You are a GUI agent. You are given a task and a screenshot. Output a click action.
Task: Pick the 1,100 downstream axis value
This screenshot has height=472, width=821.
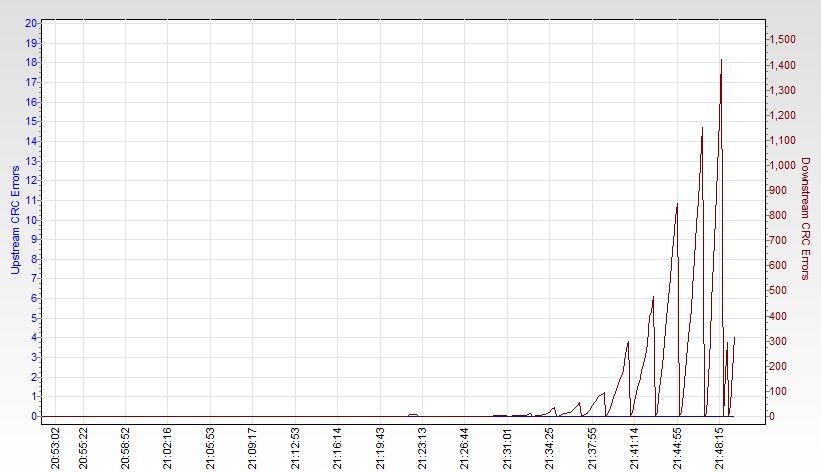coord(782,140)
